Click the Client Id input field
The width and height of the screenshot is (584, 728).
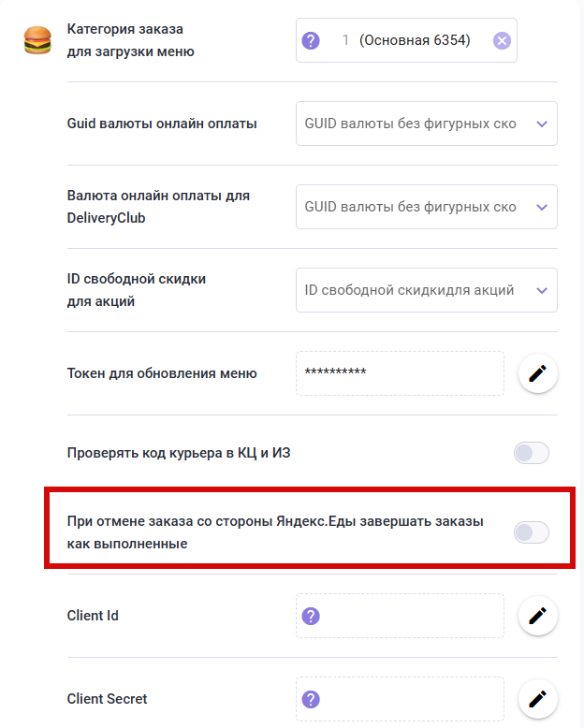pyautogui.click(x=412, y=616)
